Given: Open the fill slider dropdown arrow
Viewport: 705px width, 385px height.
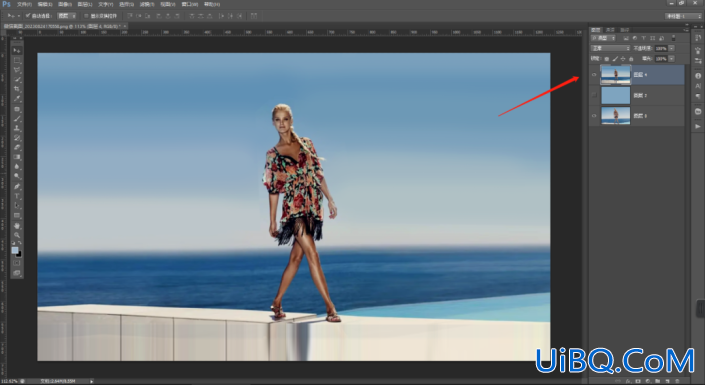Looking at the screenshot, I should point(671,58).
